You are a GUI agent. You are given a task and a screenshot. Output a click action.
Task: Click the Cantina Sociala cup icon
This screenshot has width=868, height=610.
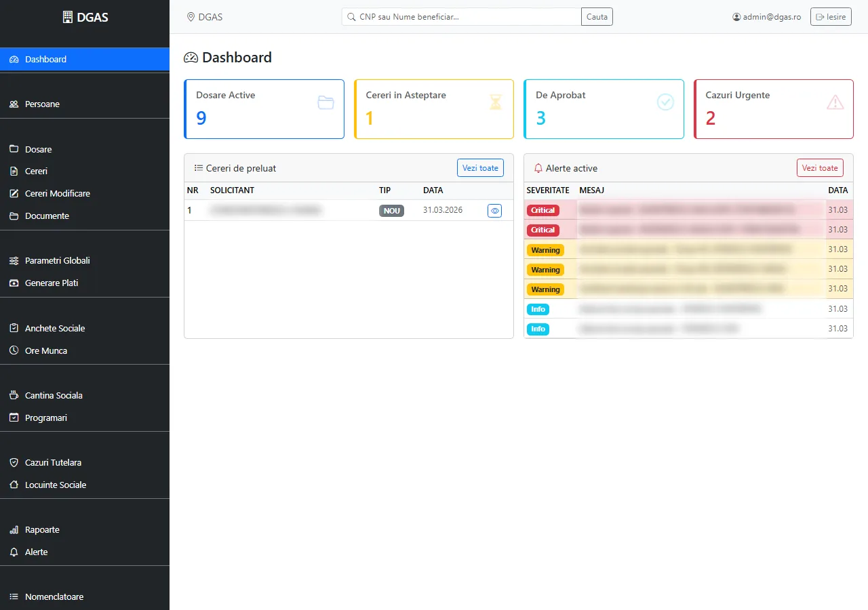(x=14, y=395)
